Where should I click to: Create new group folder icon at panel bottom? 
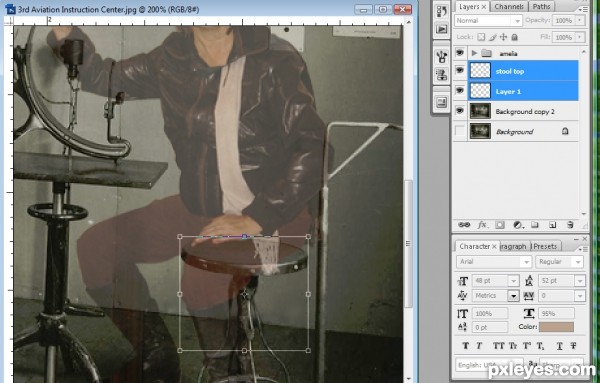click(535, 225)
